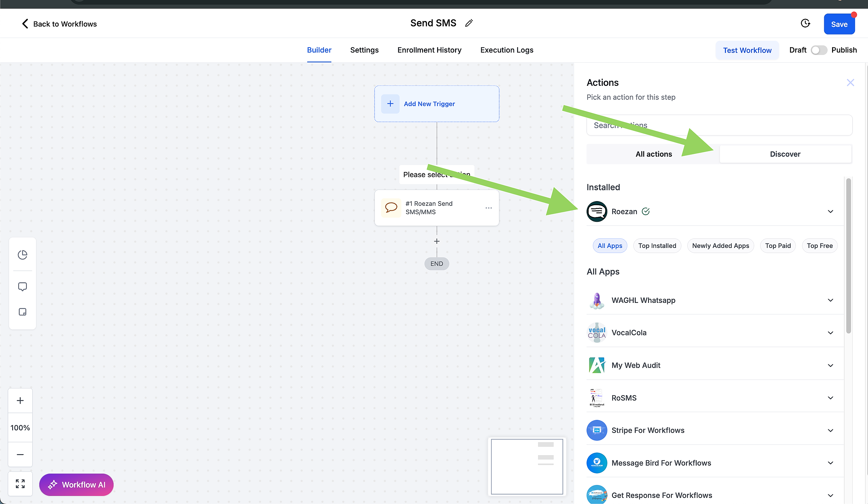Click the pie-chart stats icon in left toolbar
The width and height of the screenshot is (868, 504).
(22, 255)
